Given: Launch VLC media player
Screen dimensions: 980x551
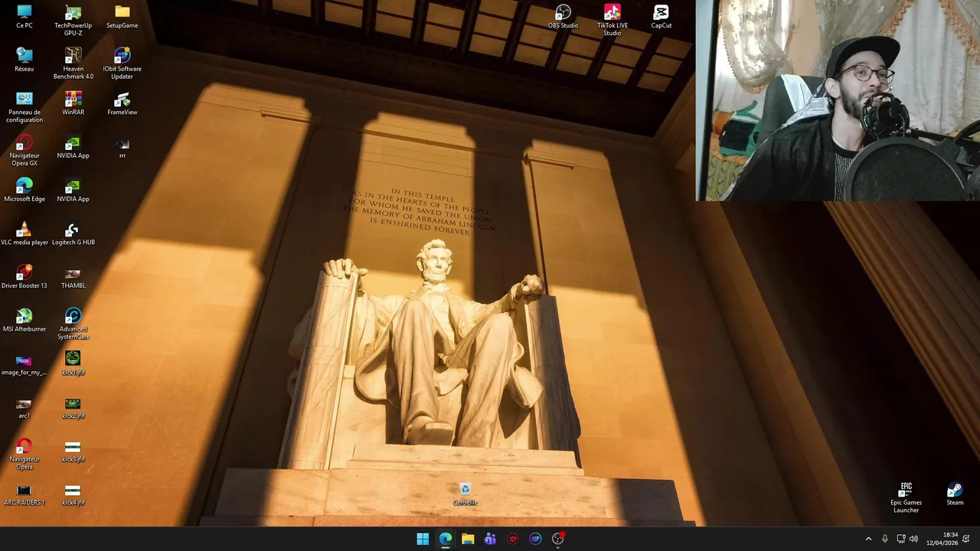Looking at the screenshot, I should click(24, 235).
